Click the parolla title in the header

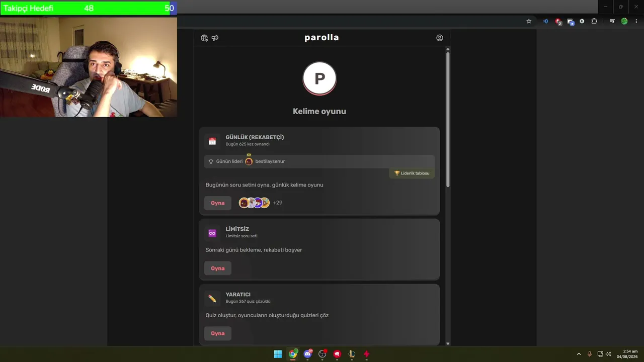321,37
